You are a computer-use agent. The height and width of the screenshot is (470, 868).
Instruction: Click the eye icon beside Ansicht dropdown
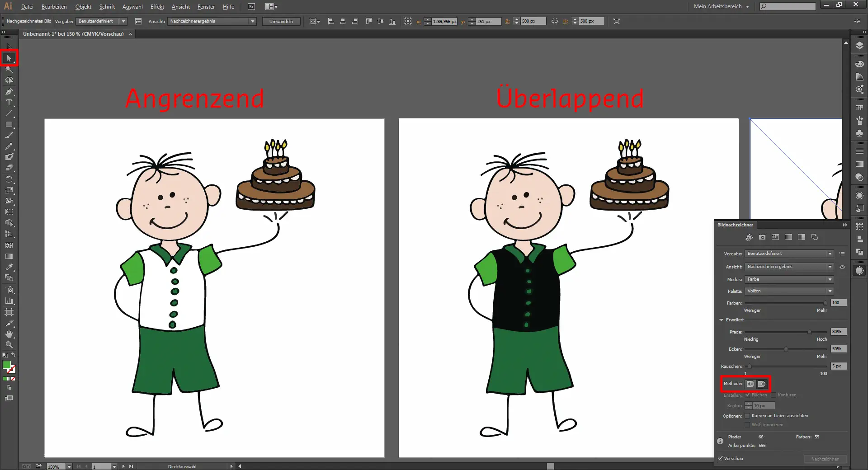pos(842,267)
